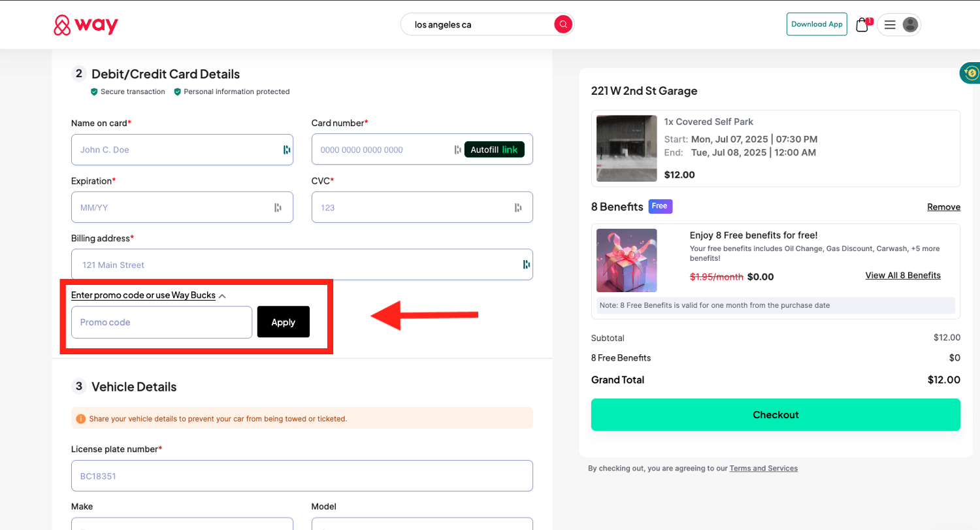This screenshot has width=980, height=530.
Task: Click the License plate number field
Action: click(x=302, y=476)
